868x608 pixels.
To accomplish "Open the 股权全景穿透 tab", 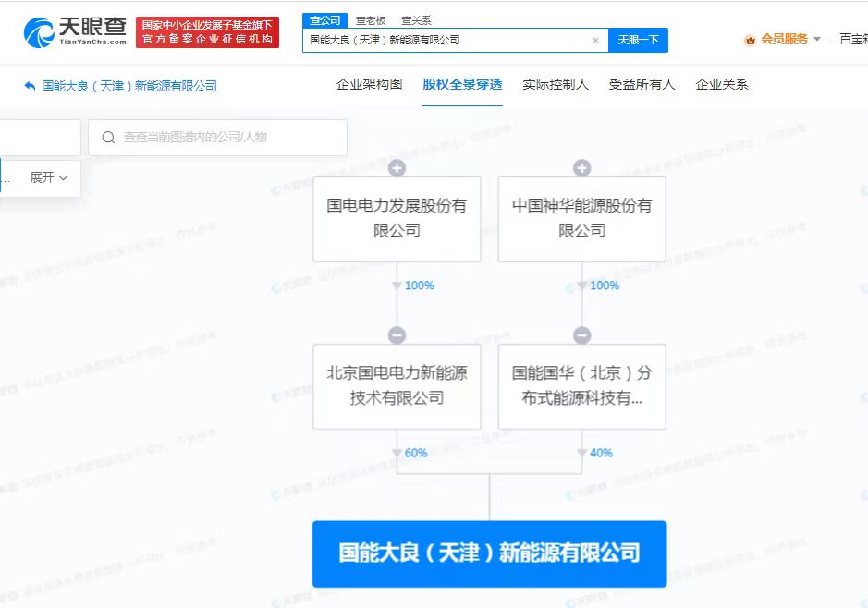I will tap(462, 85).
